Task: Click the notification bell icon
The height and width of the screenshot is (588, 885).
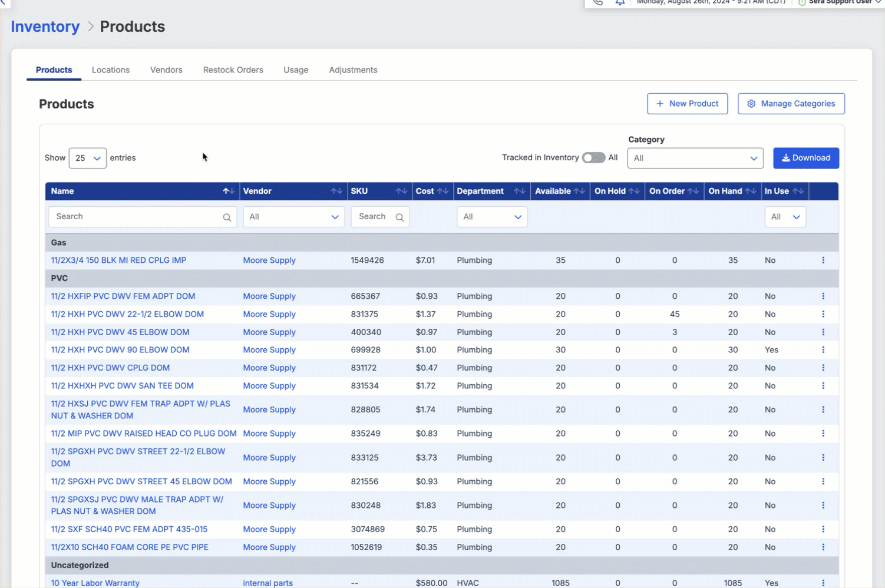Action: pos(620,2)
